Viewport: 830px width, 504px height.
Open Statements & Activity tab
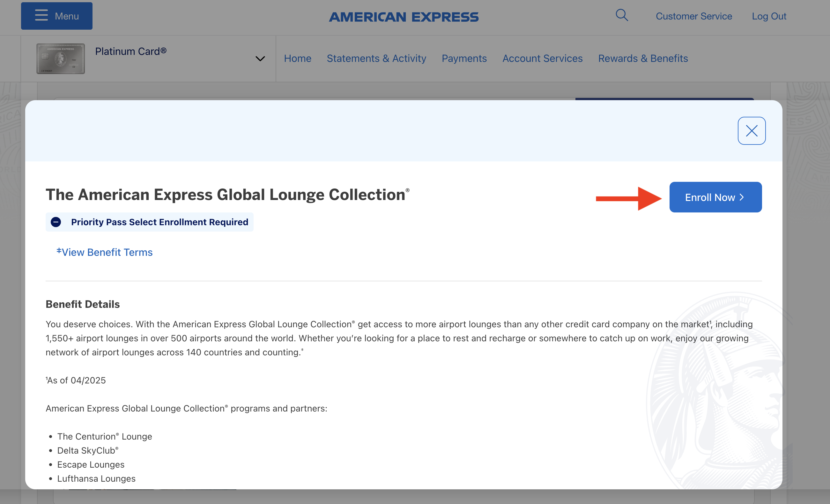(376, 58)
